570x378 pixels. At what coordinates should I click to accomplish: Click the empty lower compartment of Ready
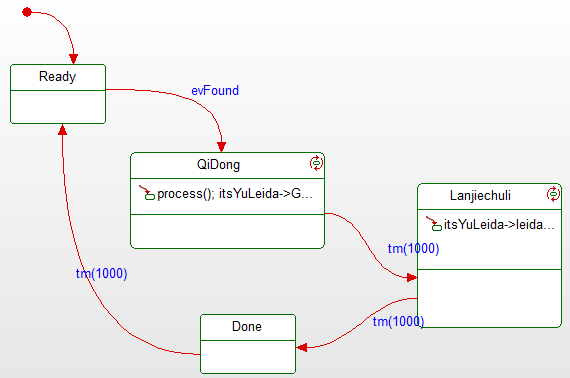point(58,107)
